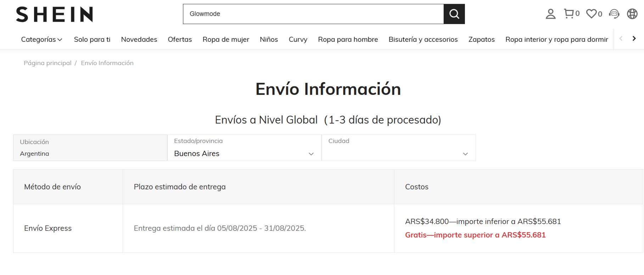Click the estimated delivery date text
Screen dimensions: 644x275
pos(220,228)
